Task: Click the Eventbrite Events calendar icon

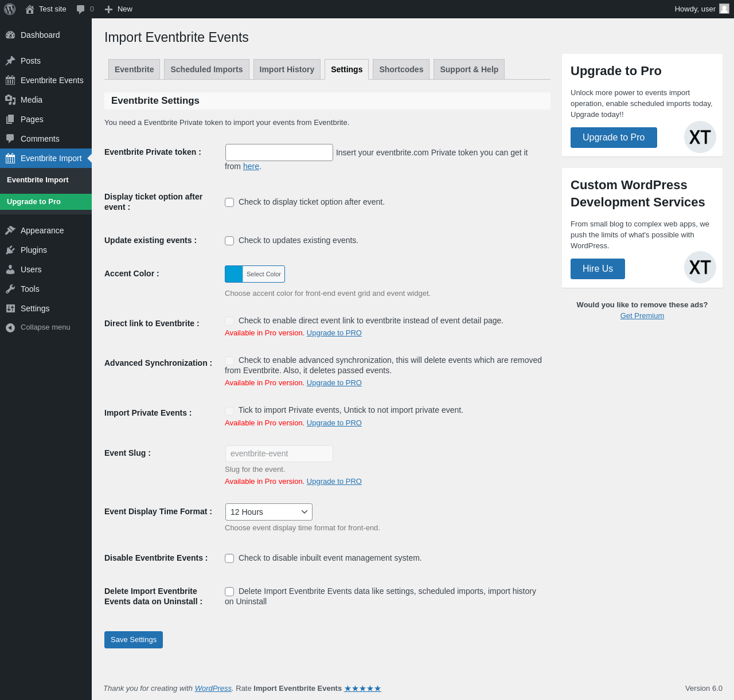Action: click(10, 80)
